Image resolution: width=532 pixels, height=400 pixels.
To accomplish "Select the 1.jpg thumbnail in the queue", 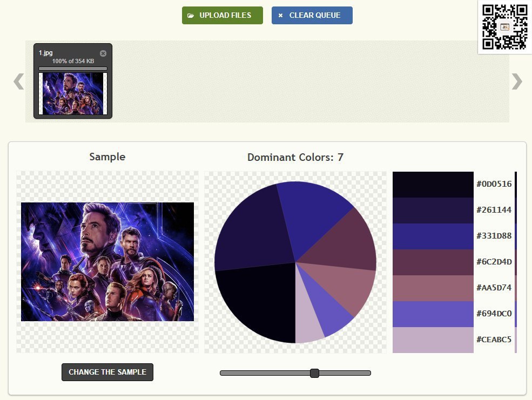I will pyautogui.click(x=73, y=93).
